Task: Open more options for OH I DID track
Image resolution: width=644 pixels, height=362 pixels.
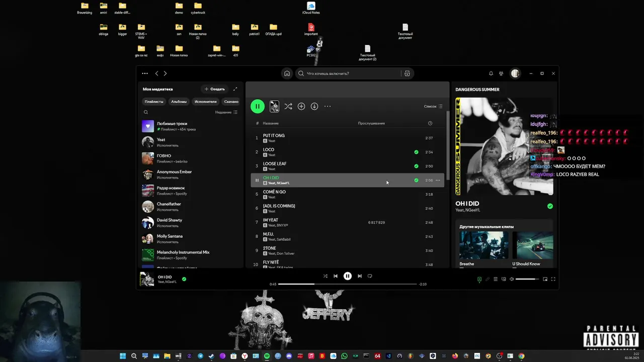Action: [438, 180]
